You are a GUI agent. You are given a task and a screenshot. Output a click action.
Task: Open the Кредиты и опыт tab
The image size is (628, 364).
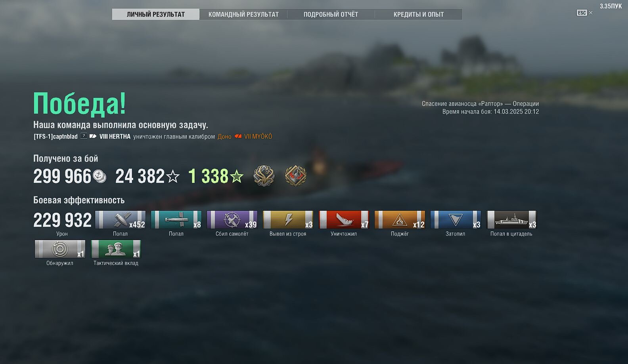(419, 14)
